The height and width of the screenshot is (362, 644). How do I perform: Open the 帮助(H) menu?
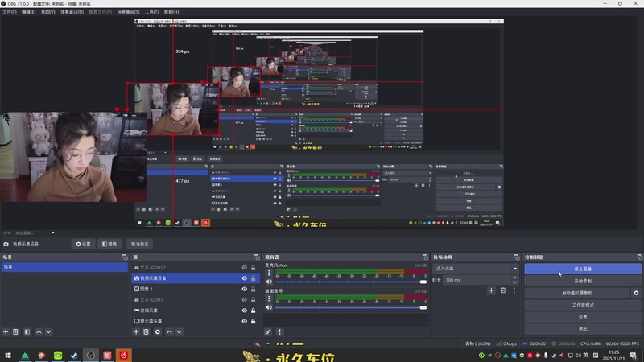[171, 12]
